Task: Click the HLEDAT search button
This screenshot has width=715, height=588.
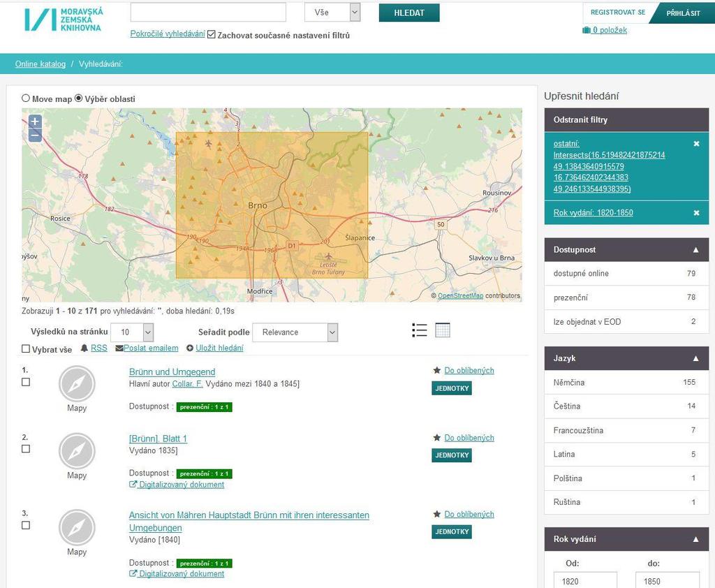Action: [409, 13]
